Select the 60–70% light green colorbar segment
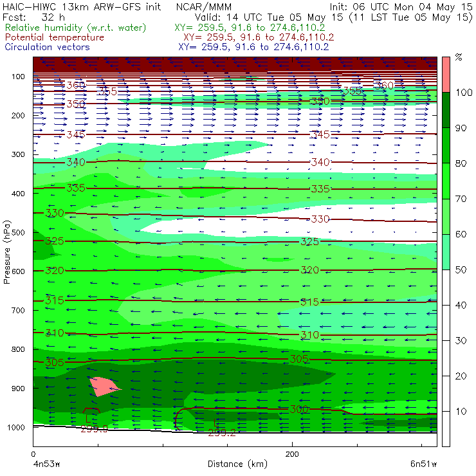This screenshot has height=476, width=476. 446,216
